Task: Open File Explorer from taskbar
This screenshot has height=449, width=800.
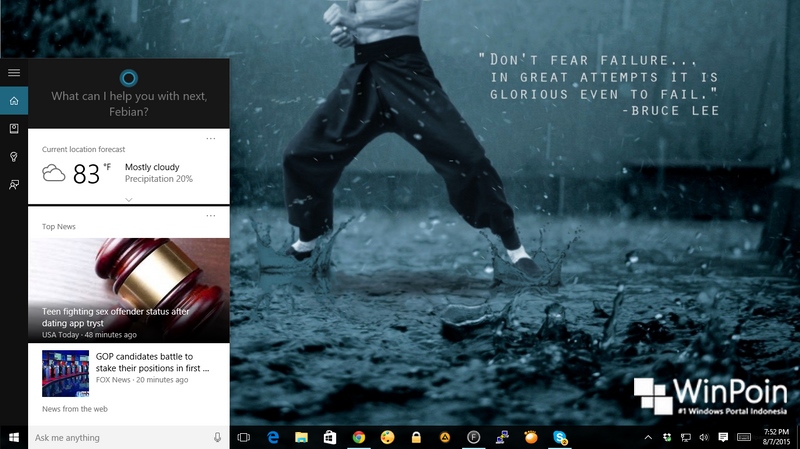Action: 302,437
